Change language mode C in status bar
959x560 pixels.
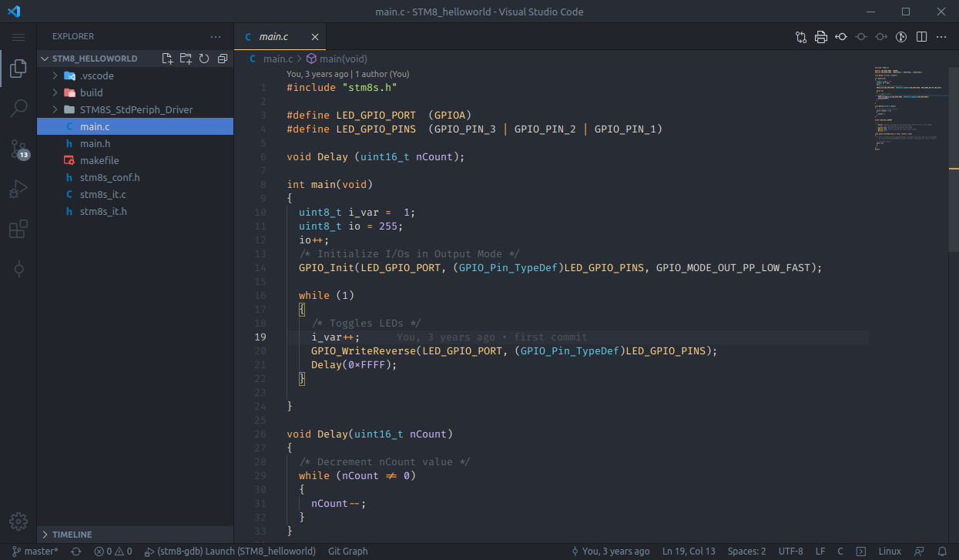841,551
